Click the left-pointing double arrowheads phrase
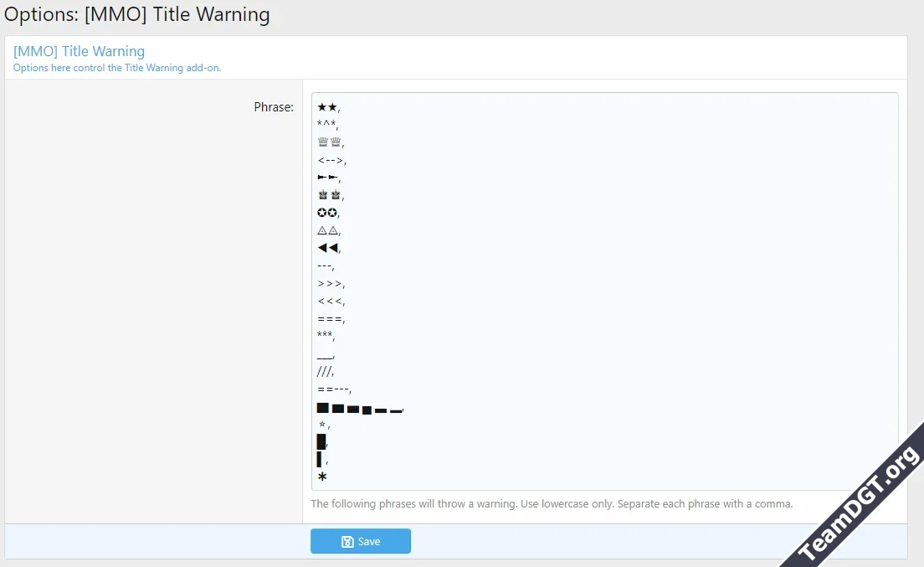The image size is (924, 567). click(x=327, y=247)
